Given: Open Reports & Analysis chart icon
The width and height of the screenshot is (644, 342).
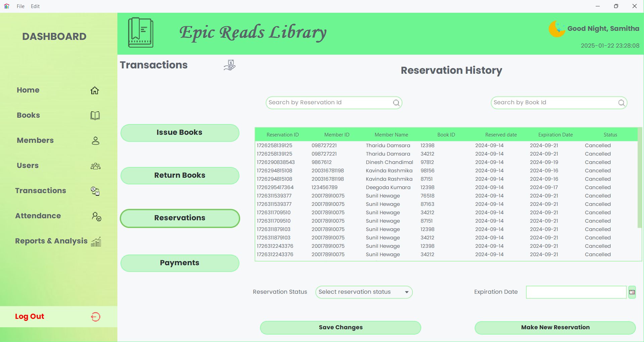Looking at the screenshot, I should [x=96, y=242].
